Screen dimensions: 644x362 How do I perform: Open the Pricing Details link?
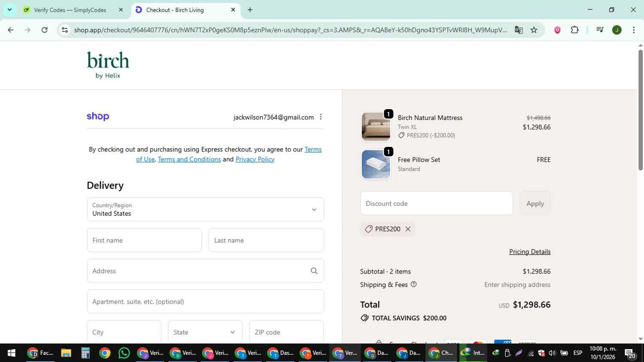point(530,252)
